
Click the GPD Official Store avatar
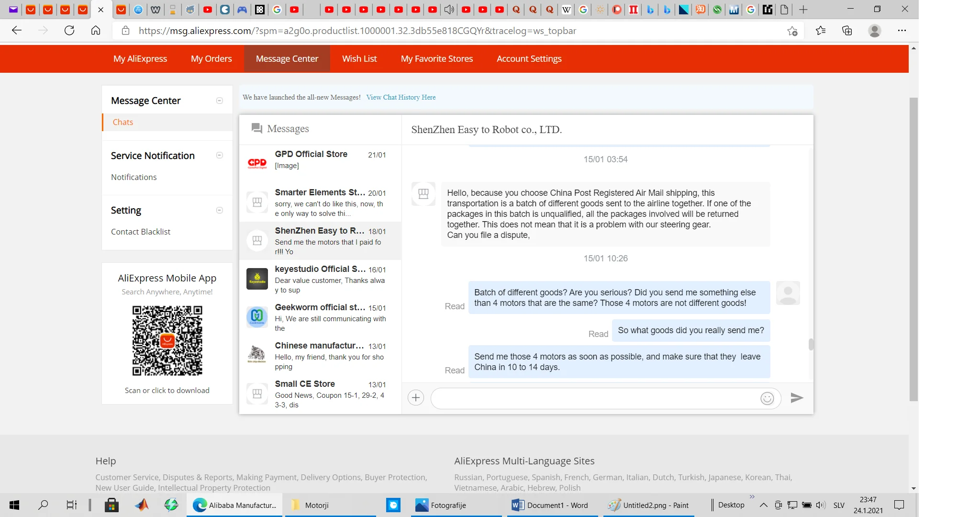[257, 163]
